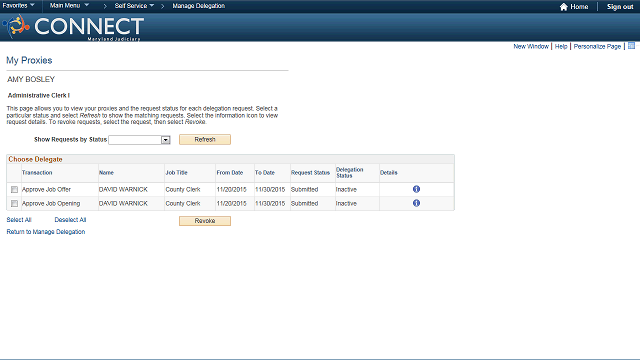Sort by From Date column header
Screen dimensions: 640x360
click(x=230, y=173)
